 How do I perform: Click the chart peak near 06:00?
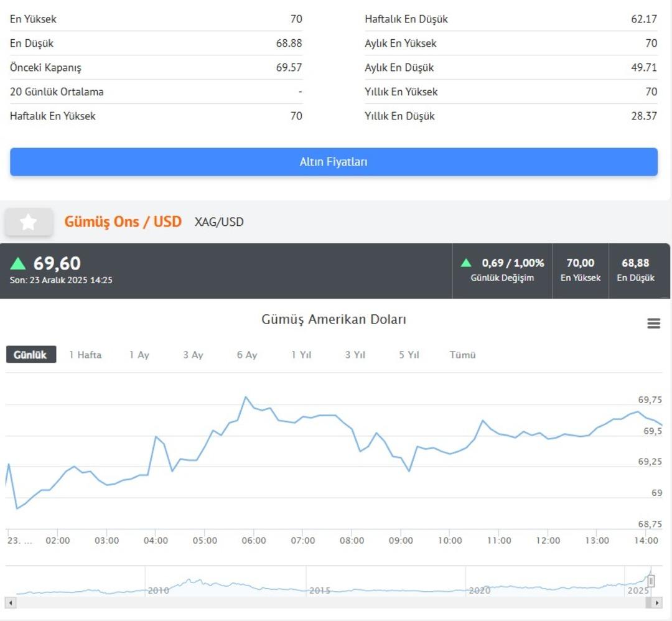point(246,397)
